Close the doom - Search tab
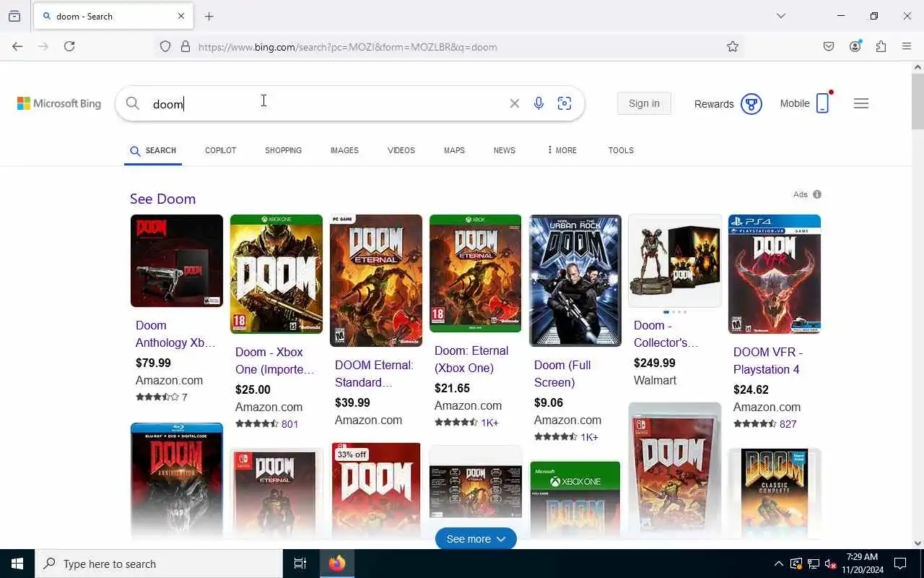Screen dimensions: 924x578 [x=181, y=16]
